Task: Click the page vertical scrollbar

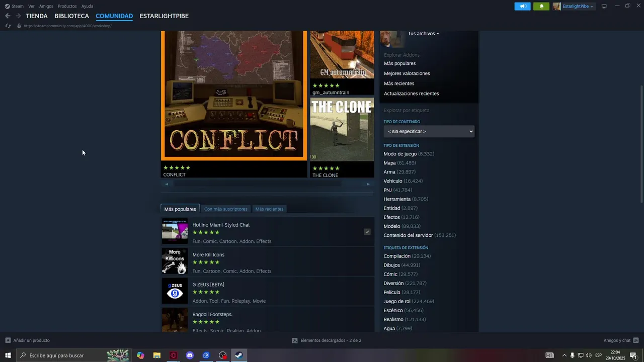Action: (x=641, y=144)
